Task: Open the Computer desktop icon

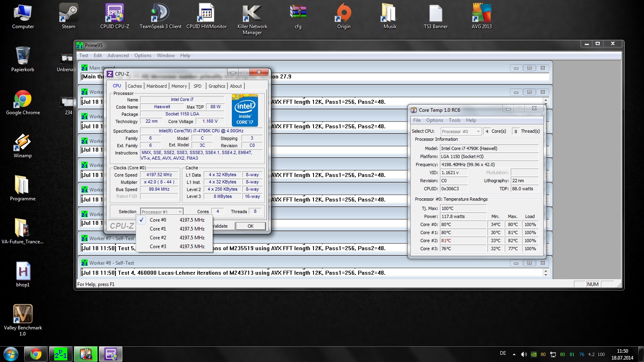Action: pyautogui.click(x=23, y=17)
